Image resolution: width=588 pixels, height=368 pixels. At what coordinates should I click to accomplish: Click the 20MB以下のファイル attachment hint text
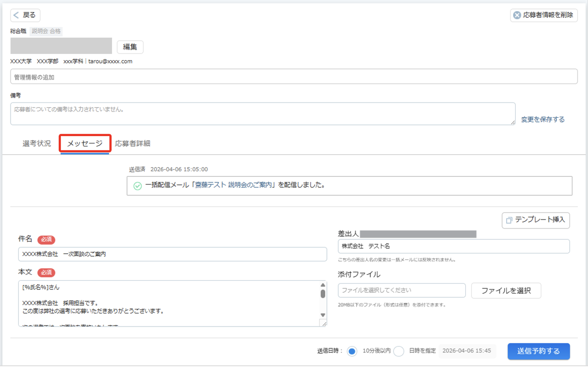click(x=392, y=305)
